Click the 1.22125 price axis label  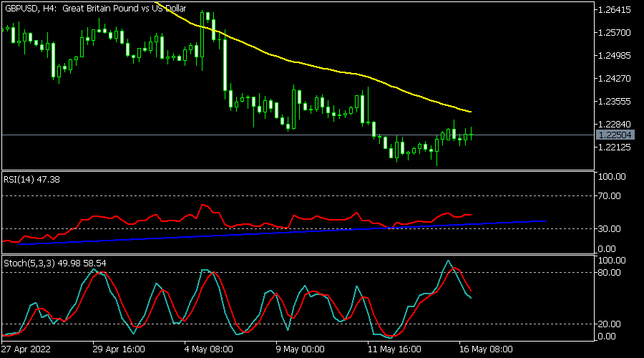coord(615,147)
